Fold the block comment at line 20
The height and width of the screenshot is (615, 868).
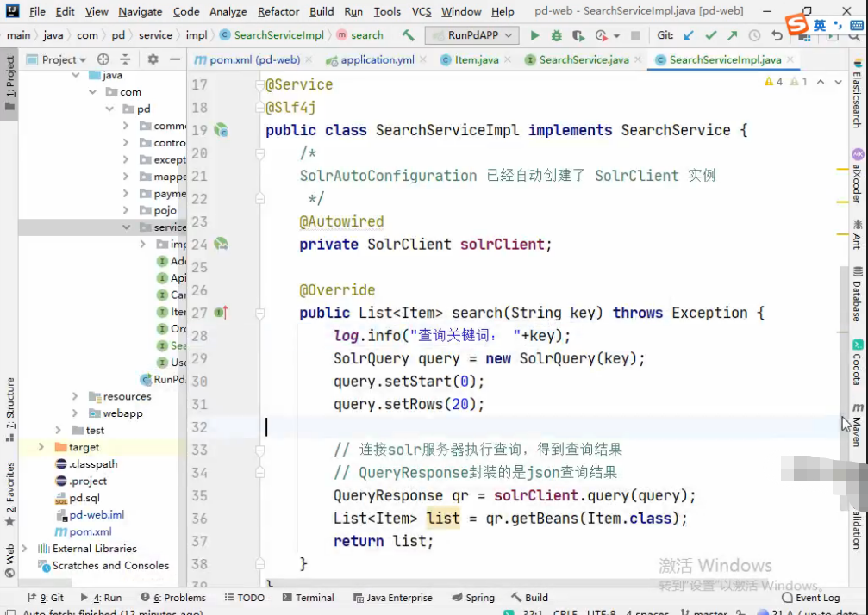pyautogui.click(x=259, y=153)
